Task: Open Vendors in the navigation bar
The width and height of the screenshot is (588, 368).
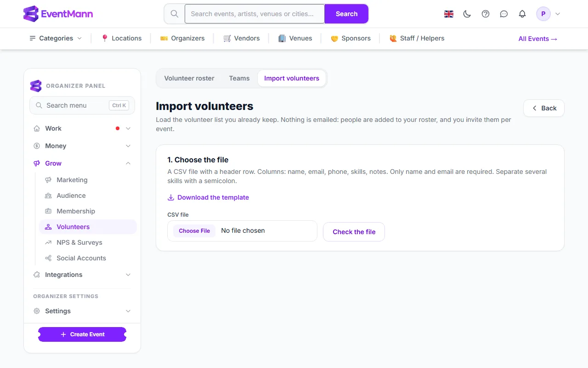Action: point(242,38)
